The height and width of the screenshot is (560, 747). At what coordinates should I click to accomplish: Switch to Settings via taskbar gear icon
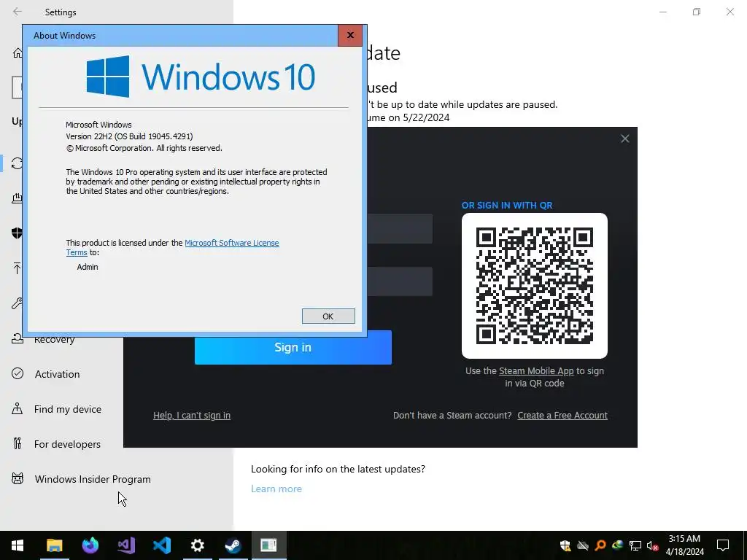pyautogui.click(x=197, y=545)
